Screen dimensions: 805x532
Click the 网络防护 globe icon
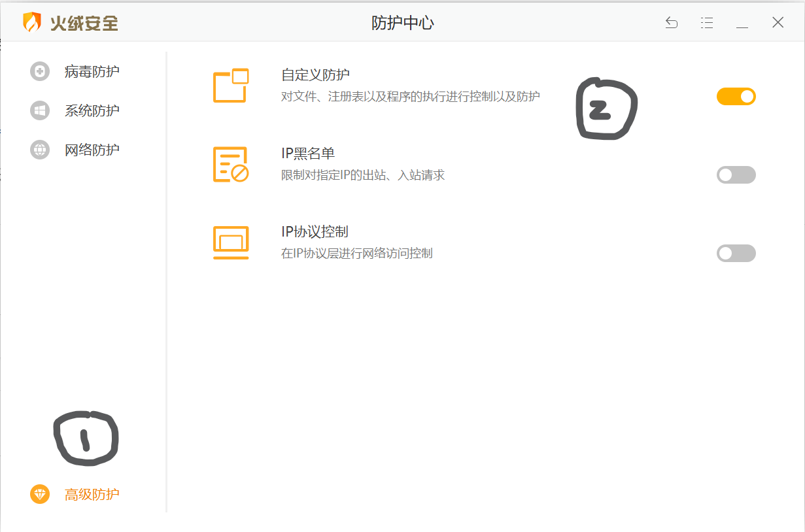pos(40,150)
